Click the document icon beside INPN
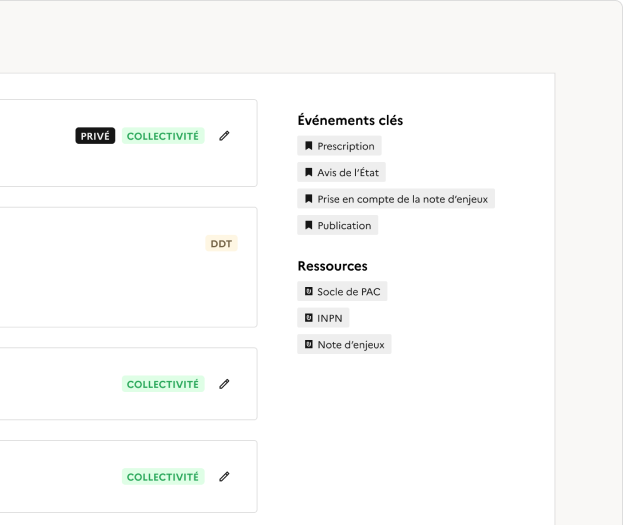623x525 pixels. [309, 318]
